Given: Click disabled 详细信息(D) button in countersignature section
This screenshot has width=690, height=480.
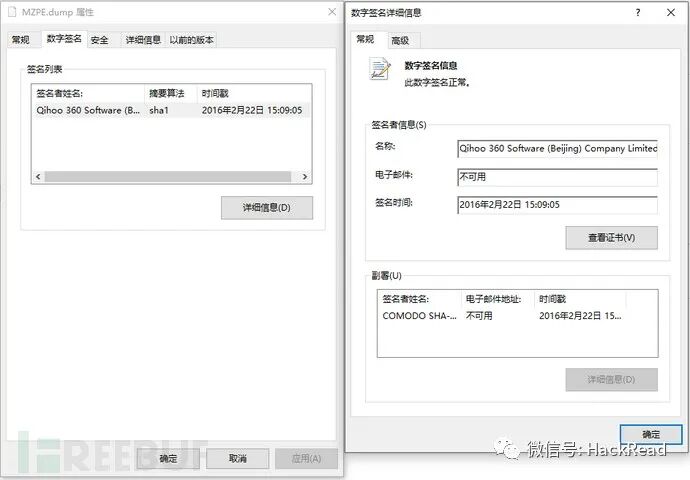Looking at the screenshot, I should pyautogui.click(x=611, y=380).
